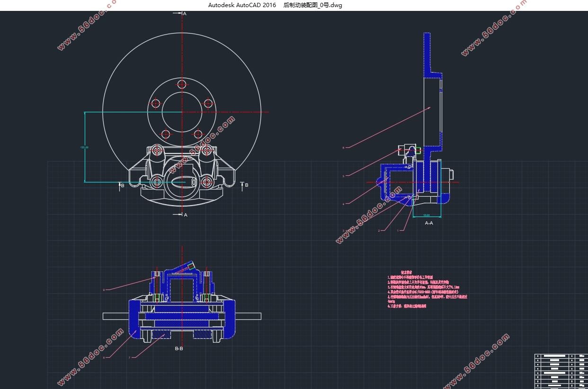The width and height of the screenshot is (588, 389).
Task: Click the parts list table at bottom right
Action: [561, 371]
